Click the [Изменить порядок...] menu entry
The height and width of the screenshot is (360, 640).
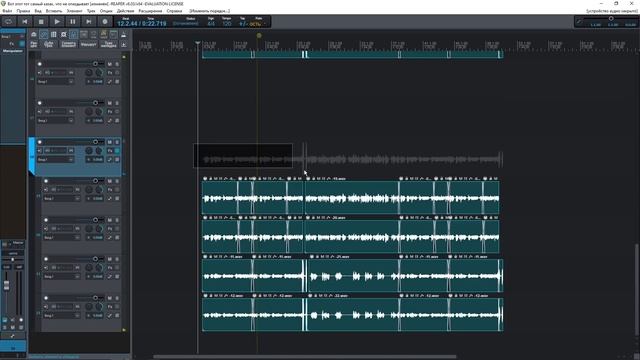tap(209, 11)
